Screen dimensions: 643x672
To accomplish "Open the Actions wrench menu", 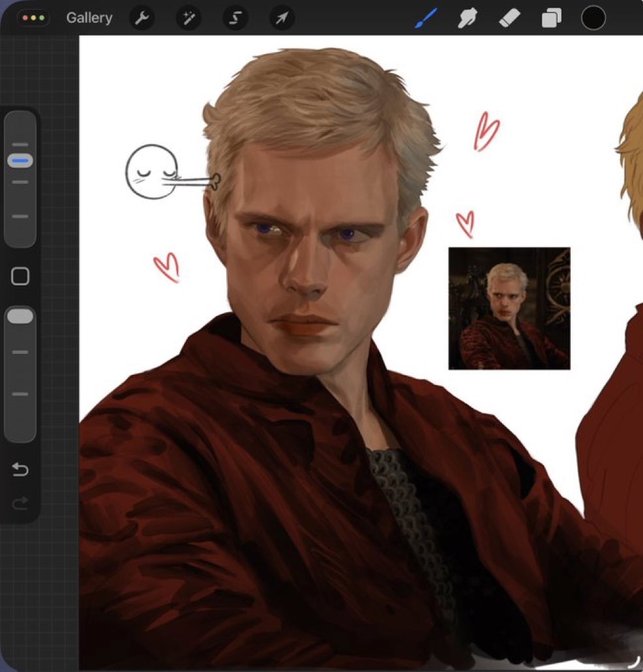I will (x=142, y=18).
